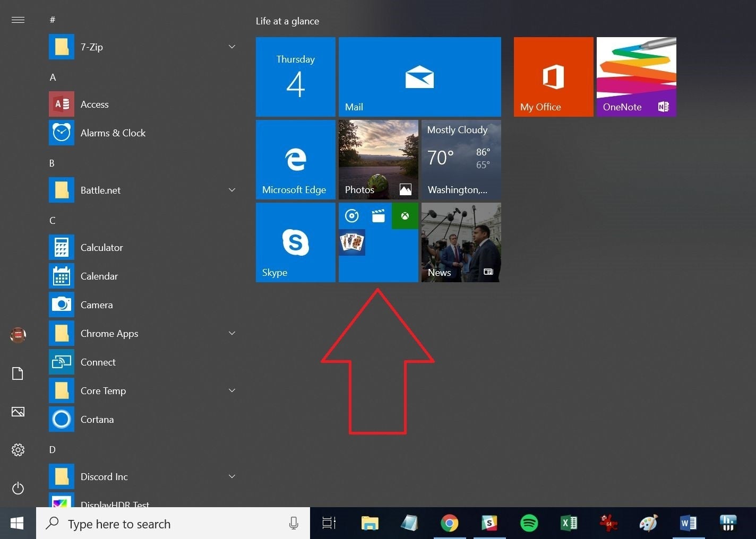
Task: Open the Core Temp folder entry
Action: pyautogui.click(x=143, y=390)
